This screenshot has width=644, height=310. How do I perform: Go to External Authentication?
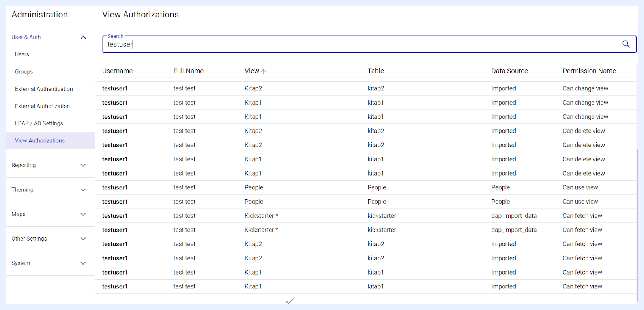44,89
